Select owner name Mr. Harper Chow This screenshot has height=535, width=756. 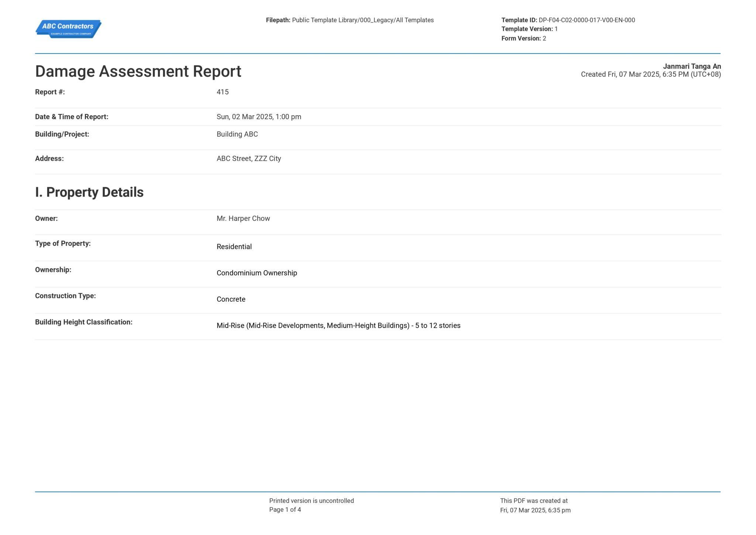(x=243, y=218)
